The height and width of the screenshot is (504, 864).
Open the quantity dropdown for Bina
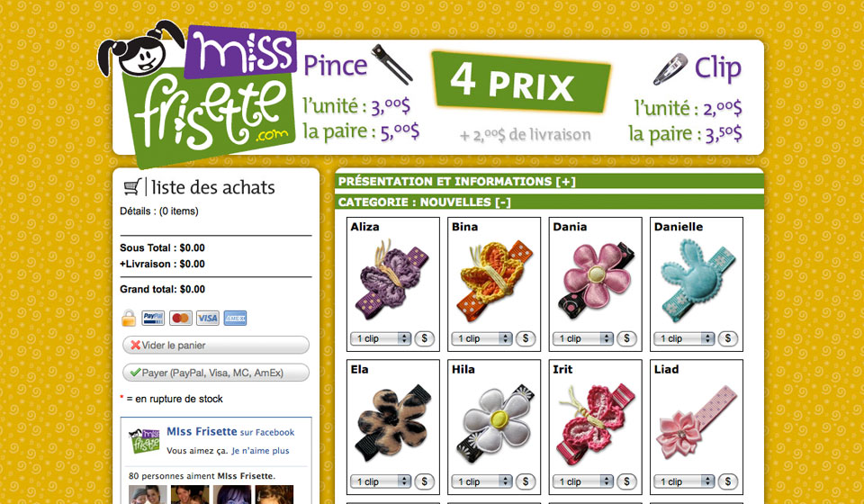pyautogui.click(x=482, y=338)
